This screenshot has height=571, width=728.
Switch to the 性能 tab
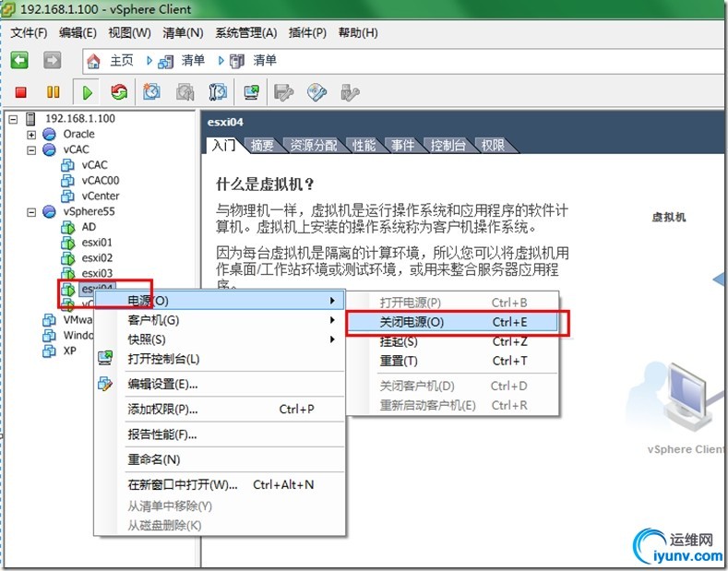click(x=364, y=146)
